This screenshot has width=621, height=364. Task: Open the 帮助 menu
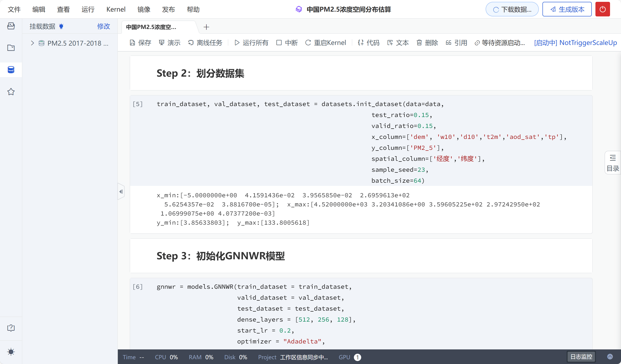[x=193, y=9]
